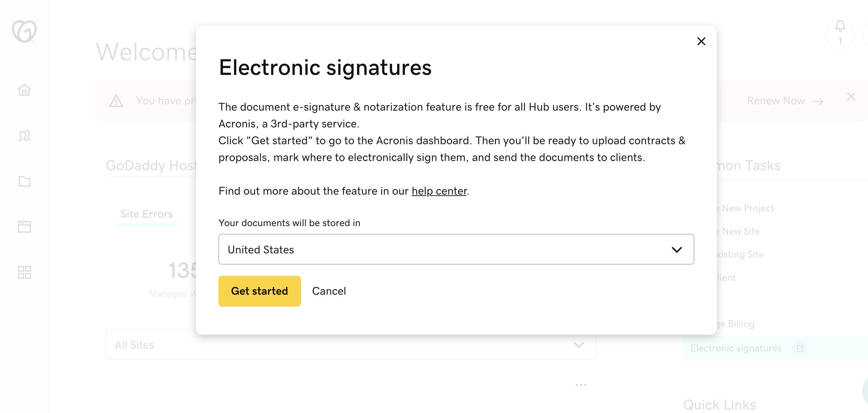Image resolution: width=868 pixels, height=413 pixels.
Task: Click the external link icon beside Electronic signatures
Action: [800, 349]
